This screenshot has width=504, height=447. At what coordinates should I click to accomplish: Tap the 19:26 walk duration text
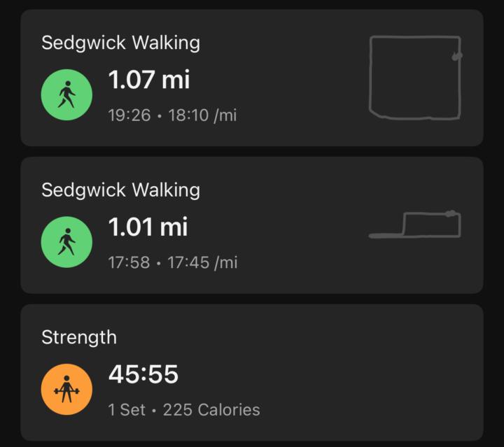click(x=129, y=115)
